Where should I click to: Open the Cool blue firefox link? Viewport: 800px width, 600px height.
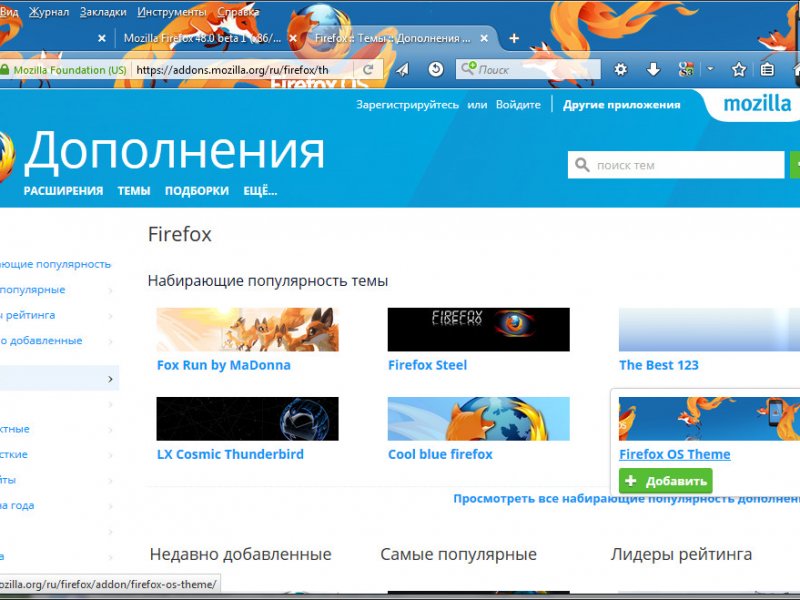tap(440, 455)
